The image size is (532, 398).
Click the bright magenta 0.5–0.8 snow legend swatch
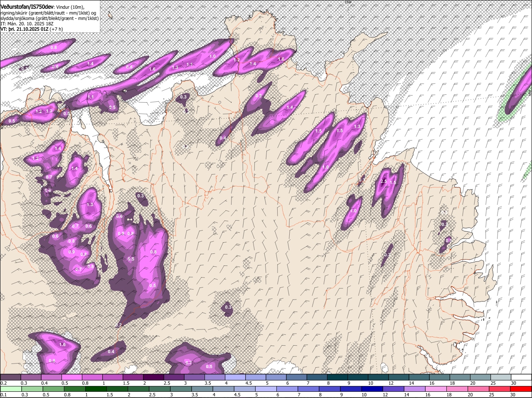[71, 377]
